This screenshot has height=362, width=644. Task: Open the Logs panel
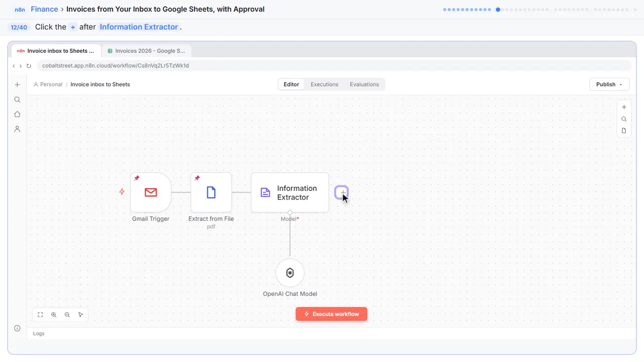39,333
